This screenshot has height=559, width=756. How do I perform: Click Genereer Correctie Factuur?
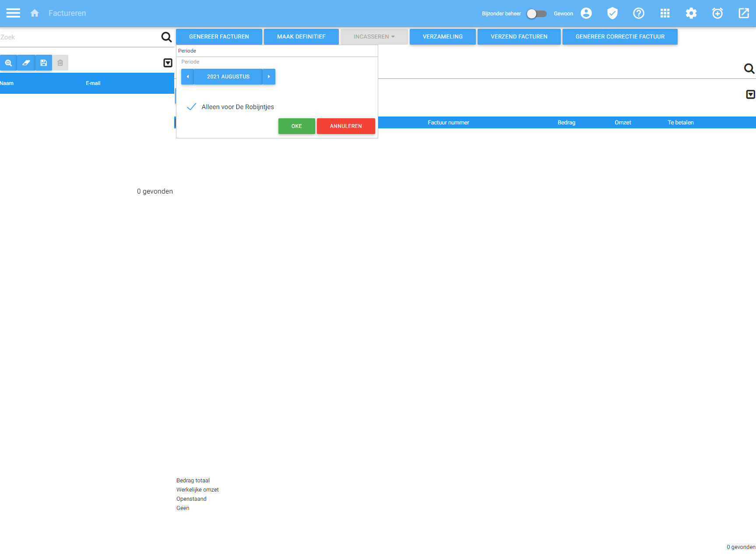click(x=620, y=36)
